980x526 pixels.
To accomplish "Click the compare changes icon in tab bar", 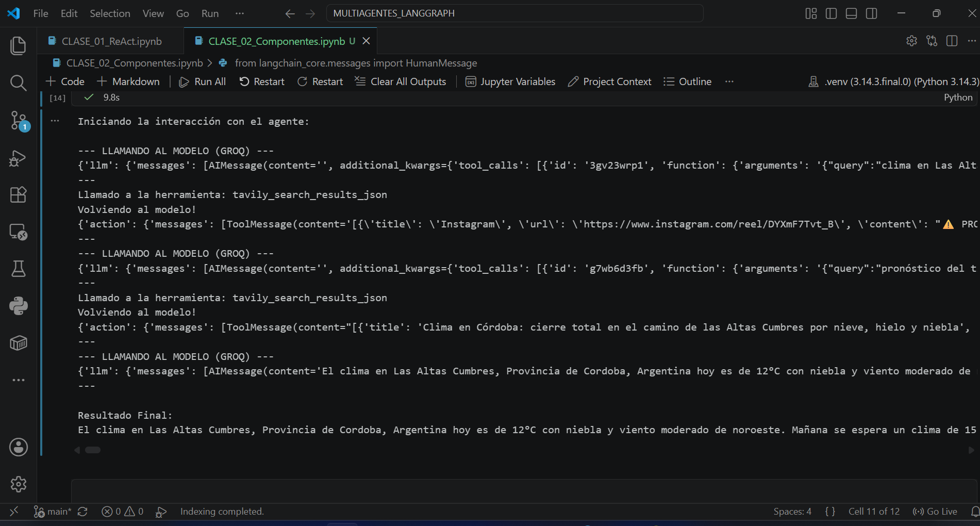I will click(932, 41).
